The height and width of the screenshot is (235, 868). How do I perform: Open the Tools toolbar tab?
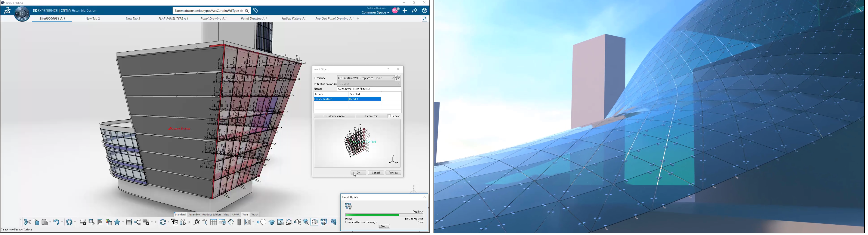pos(245,214)
